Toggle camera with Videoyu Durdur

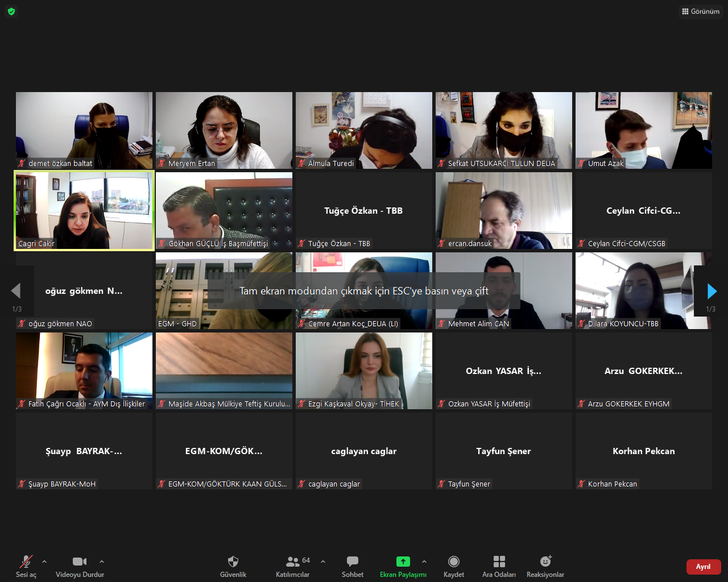click(x=80, y=562)
